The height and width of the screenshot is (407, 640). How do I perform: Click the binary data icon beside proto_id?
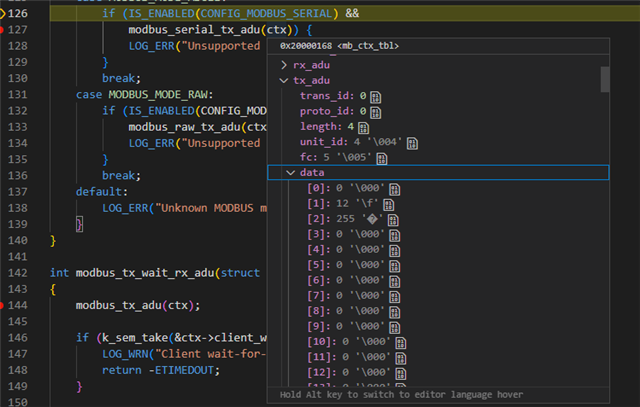[x=378, y=112]
